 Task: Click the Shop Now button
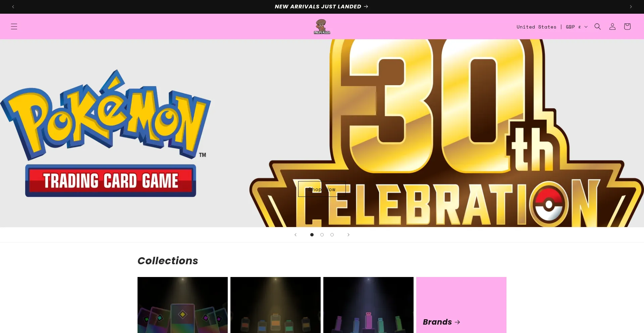click(322, 189)
